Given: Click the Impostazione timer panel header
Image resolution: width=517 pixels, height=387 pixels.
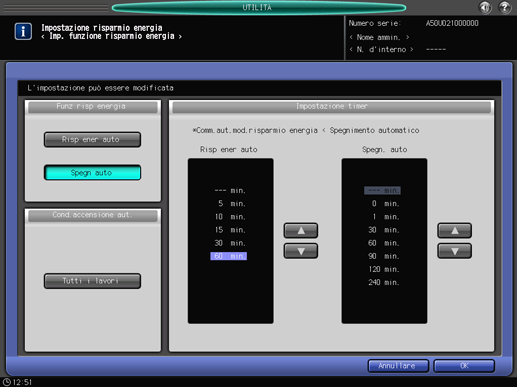Looking at the screenshot, I should [332, 107].
